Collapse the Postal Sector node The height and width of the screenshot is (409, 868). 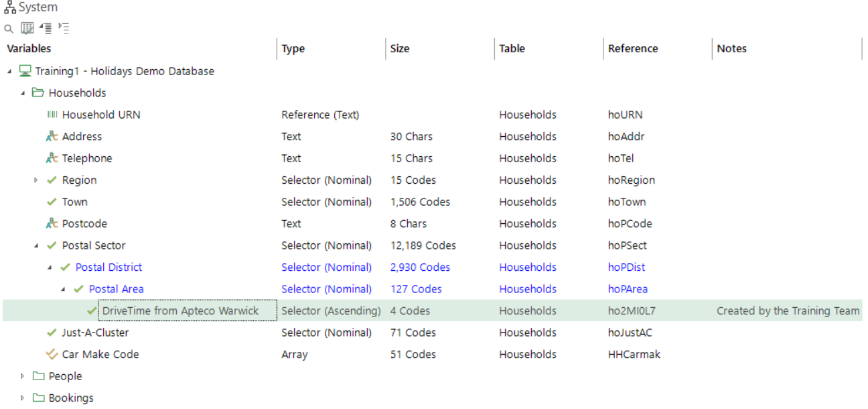tap(36, 246)
